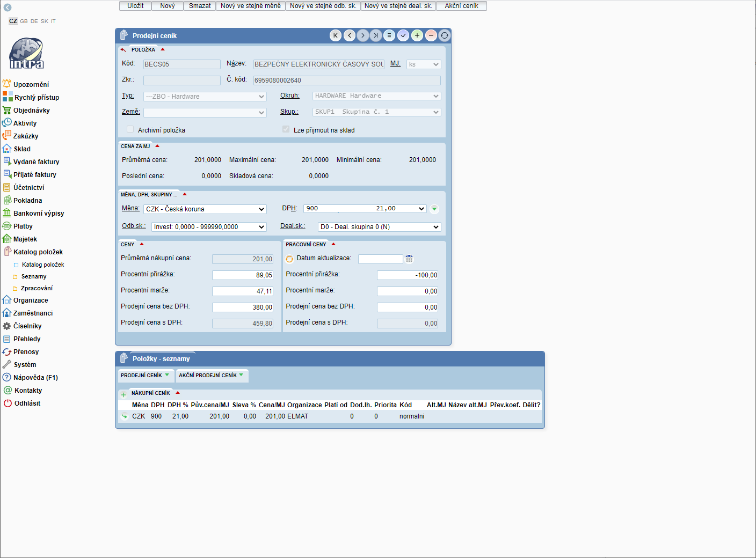Delete record with the red minus icon
The height and width of the screenshot is (558, 756).
pyautogui.click(x=431, y=35)
